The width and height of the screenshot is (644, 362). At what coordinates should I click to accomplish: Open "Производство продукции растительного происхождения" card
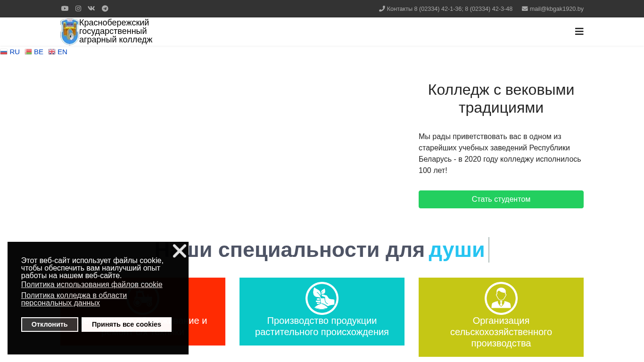click(x=322, y=312)
